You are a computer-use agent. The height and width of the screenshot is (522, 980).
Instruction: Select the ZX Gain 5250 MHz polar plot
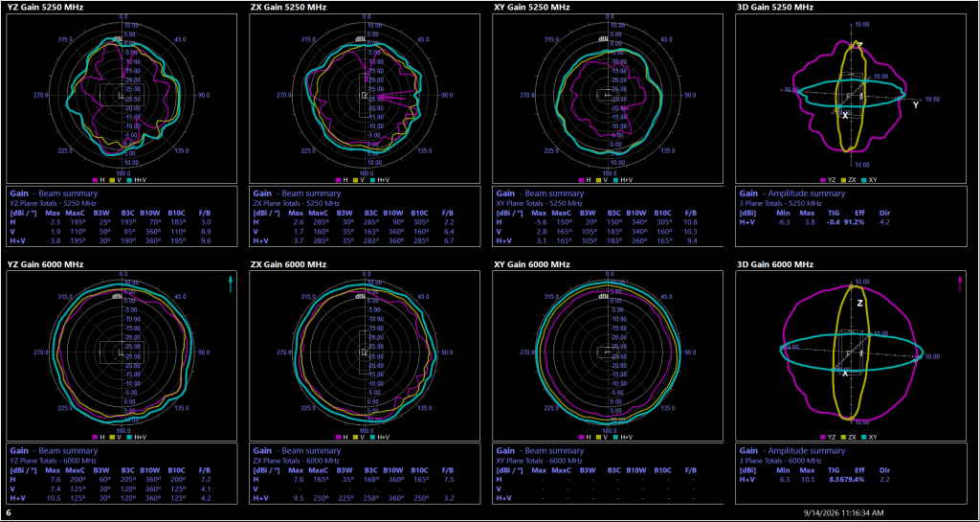point(365,98)
